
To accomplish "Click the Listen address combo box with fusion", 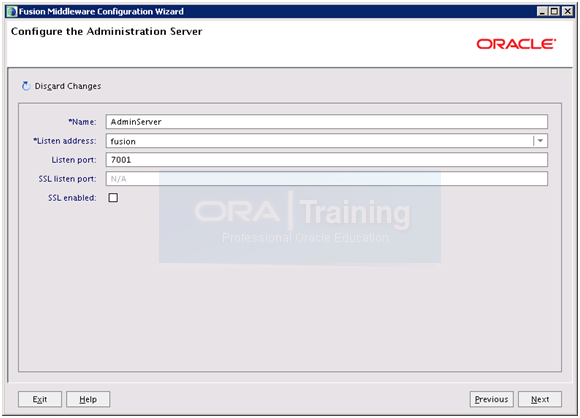I will [x=327, y=141].
